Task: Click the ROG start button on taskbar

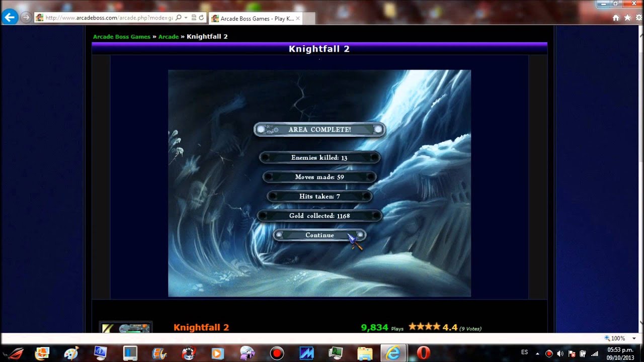Action: point(15,353)
